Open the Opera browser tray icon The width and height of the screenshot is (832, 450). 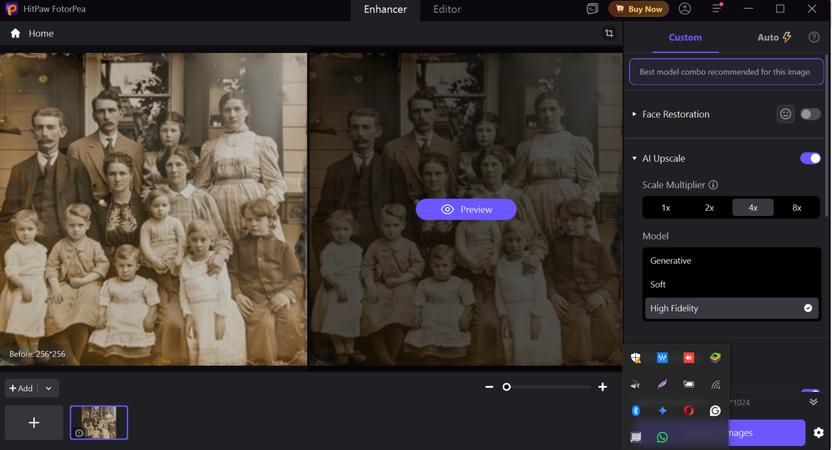[x=689, y=411]
